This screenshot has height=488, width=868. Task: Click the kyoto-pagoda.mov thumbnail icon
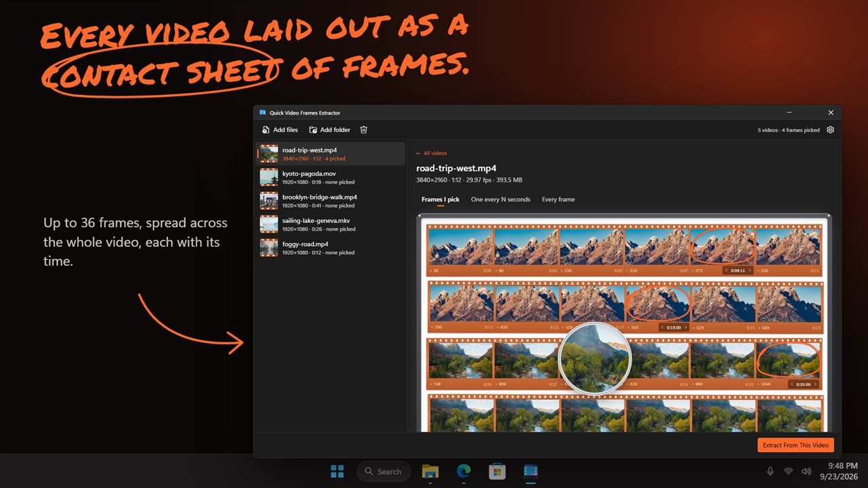pyautogui.click(x=269, y=178)
